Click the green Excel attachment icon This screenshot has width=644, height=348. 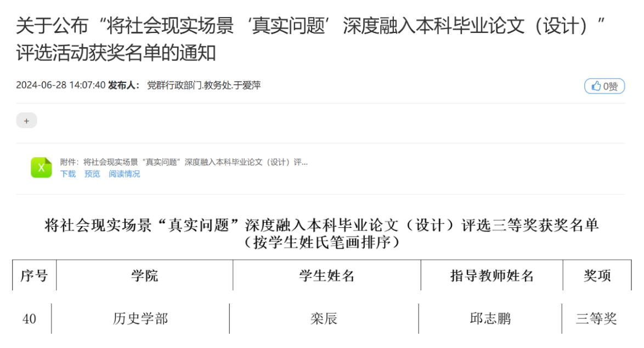pos(42,167)
